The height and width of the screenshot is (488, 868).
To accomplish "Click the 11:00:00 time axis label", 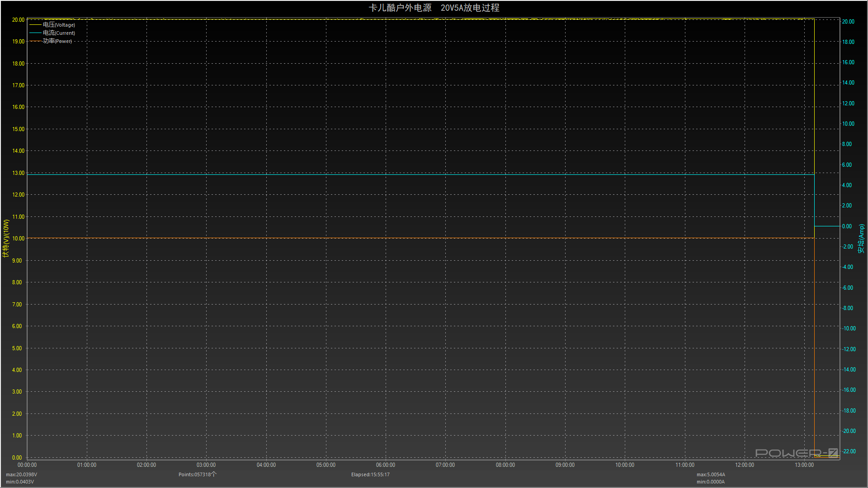I will tap(685, 465).
